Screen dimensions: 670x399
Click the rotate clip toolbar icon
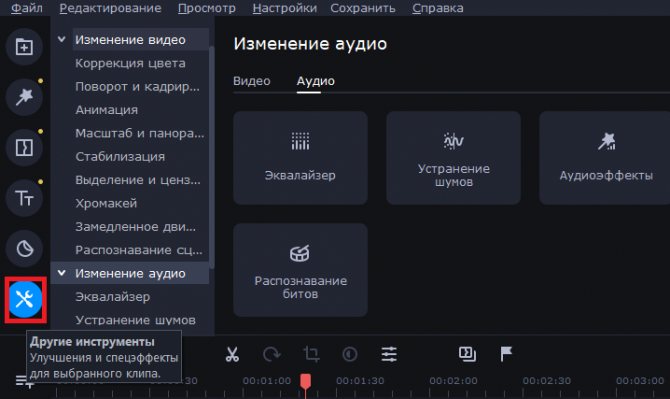(271, 354)
